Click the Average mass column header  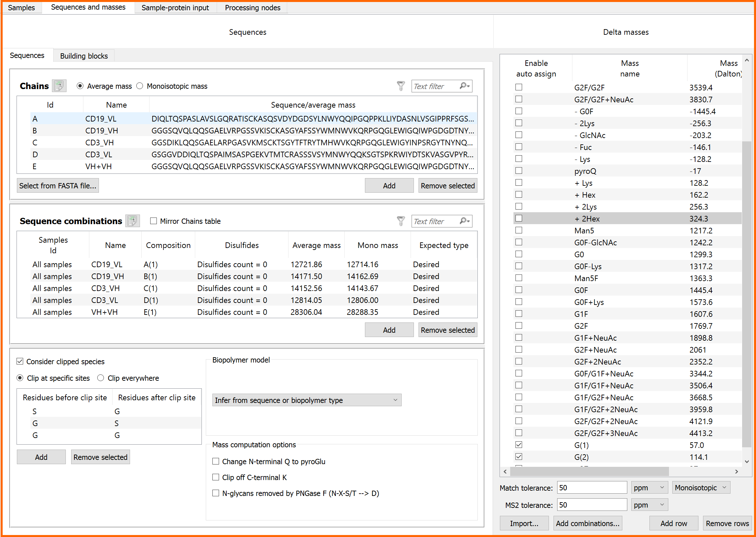(316, 245)
